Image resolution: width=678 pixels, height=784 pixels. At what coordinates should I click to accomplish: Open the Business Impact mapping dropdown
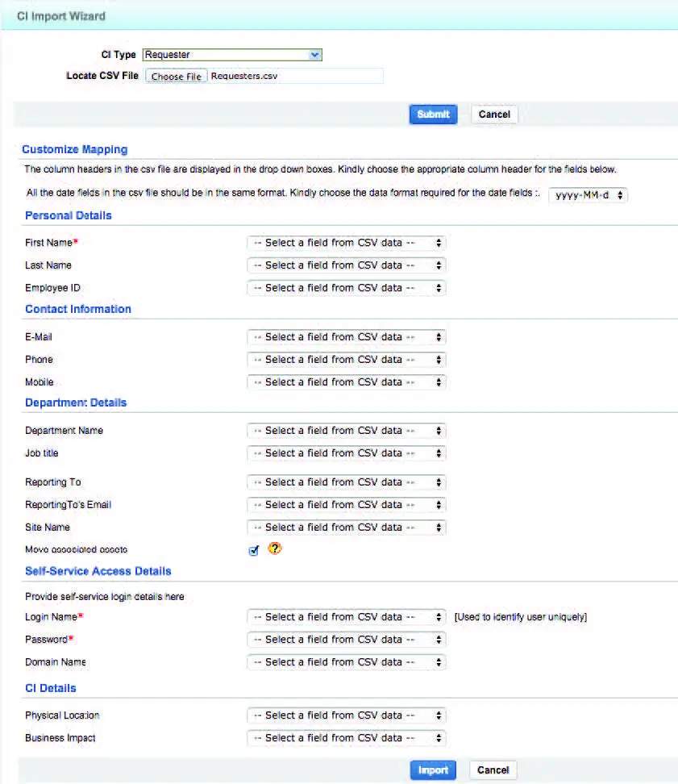[x=346, y=737]
